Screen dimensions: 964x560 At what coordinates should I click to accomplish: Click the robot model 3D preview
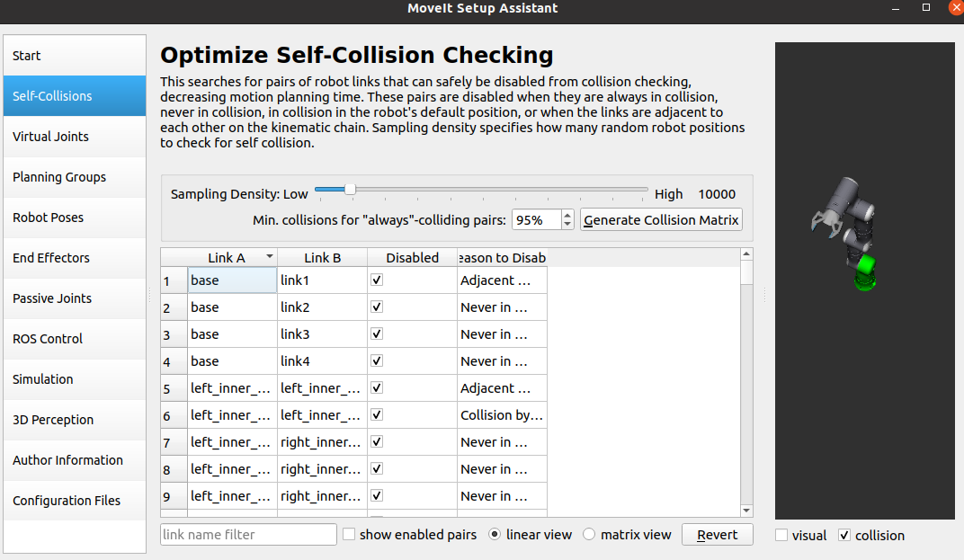click(864, 280)
